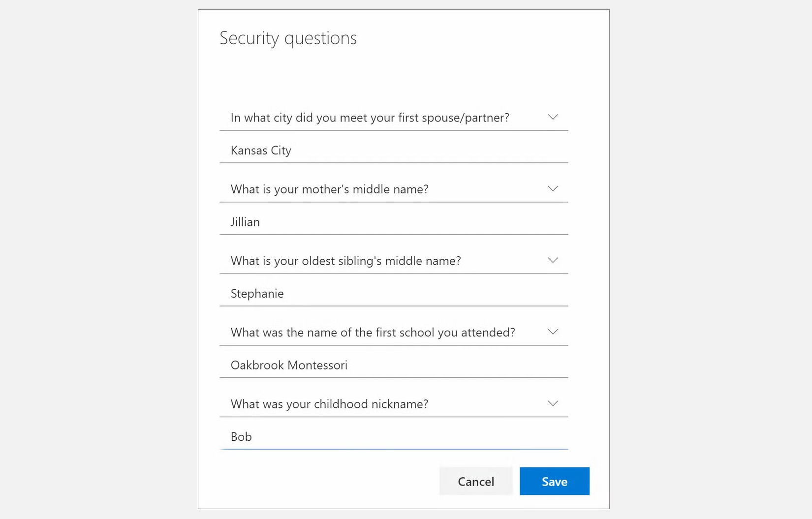Select the Kansas City answer field
This screenshot has height=519, width=812.
click(x=394, y=150)
